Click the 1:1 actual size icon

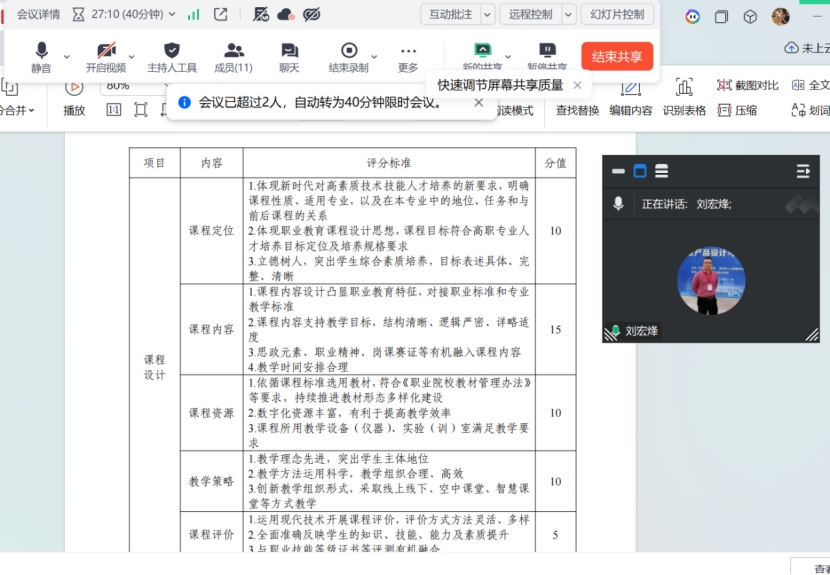coord(113,110)
